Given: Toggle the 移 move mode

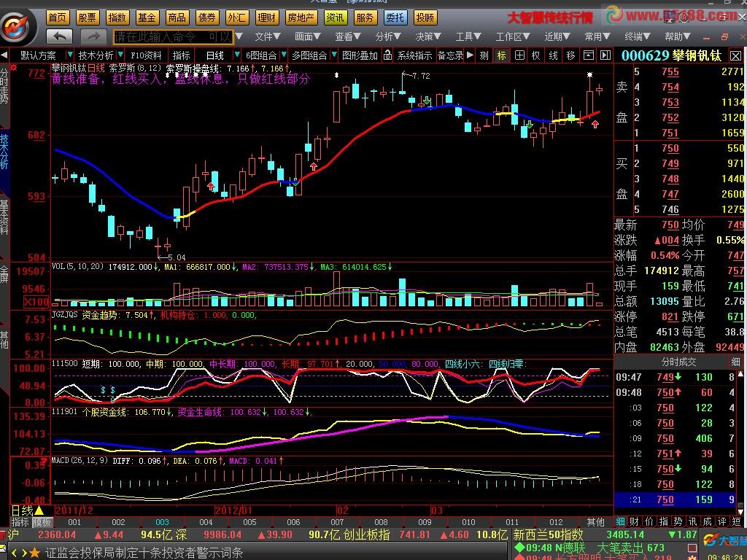Looking at the screenshot, I should pos(570,55).
